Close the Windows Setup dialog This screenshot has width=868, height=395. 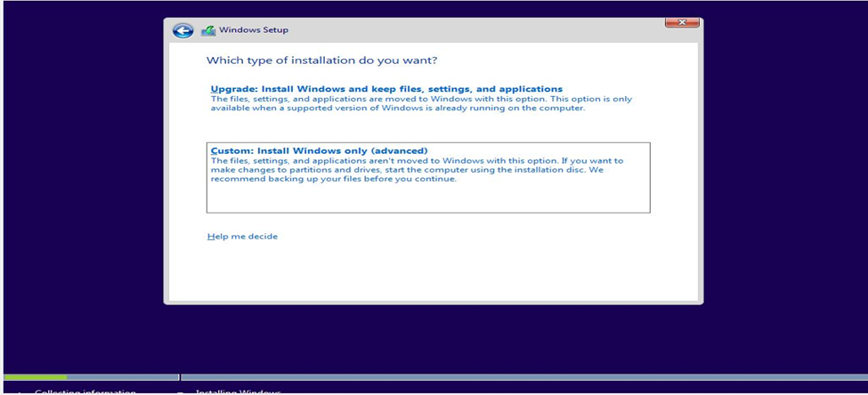pyautogui.click(x=682, y=22)
